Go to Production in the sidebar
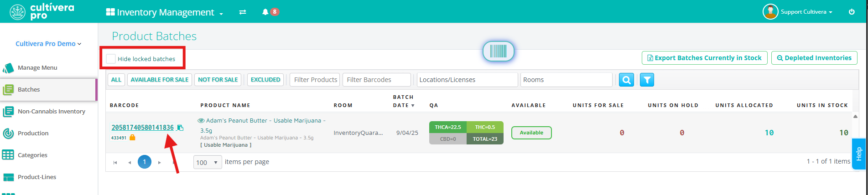 coord(33,133)
